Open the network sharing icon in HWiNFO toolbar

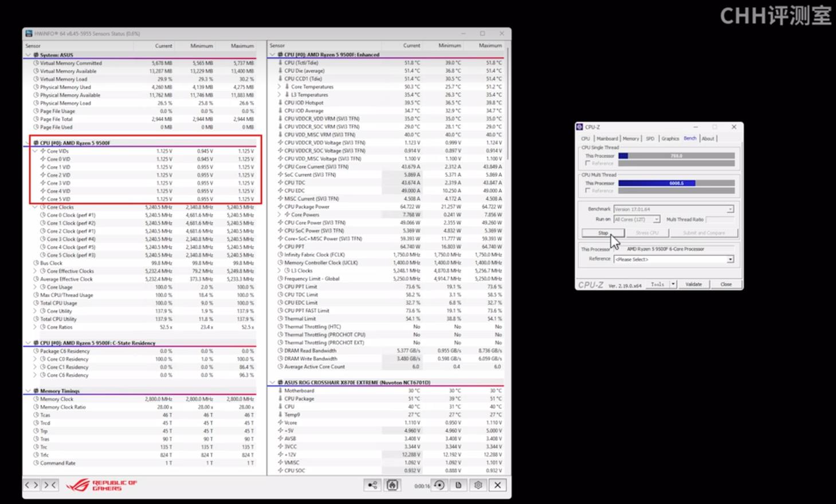coord(372,485)
